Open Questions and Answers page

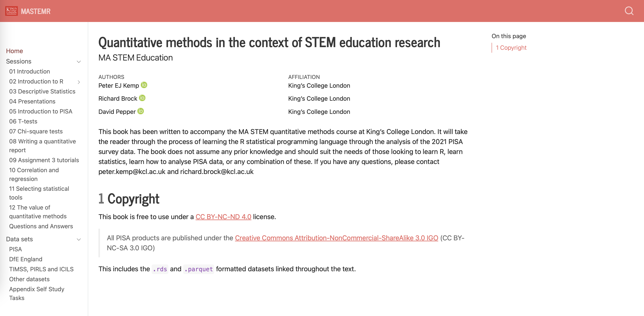pos(41,226)
